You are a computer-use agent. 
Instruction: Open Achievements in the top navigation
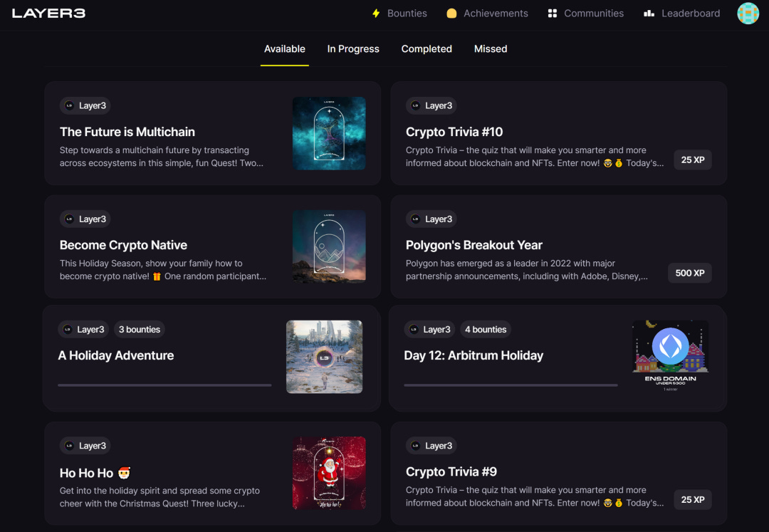pyautogui.click(x=496, y=14)
